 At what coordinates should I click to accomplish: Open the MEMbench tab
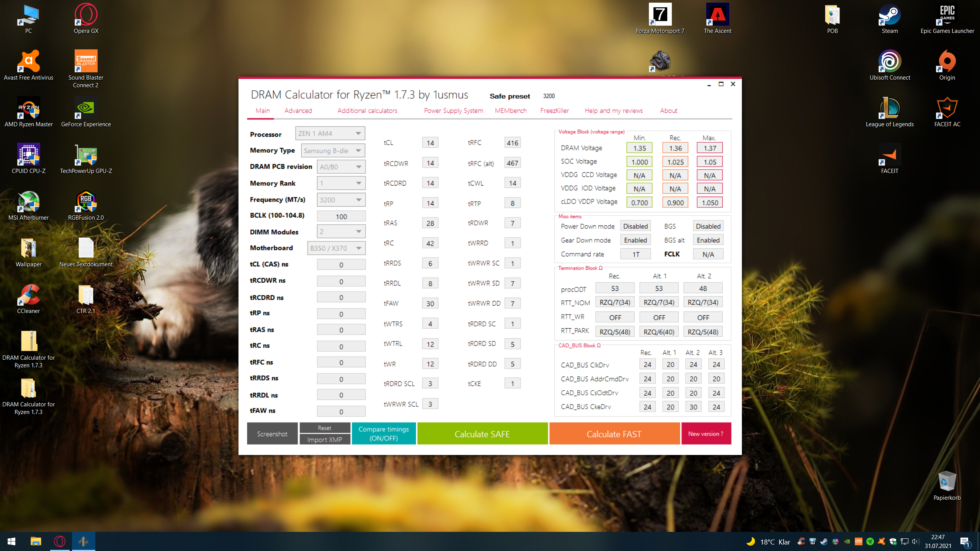coord(510,111)
